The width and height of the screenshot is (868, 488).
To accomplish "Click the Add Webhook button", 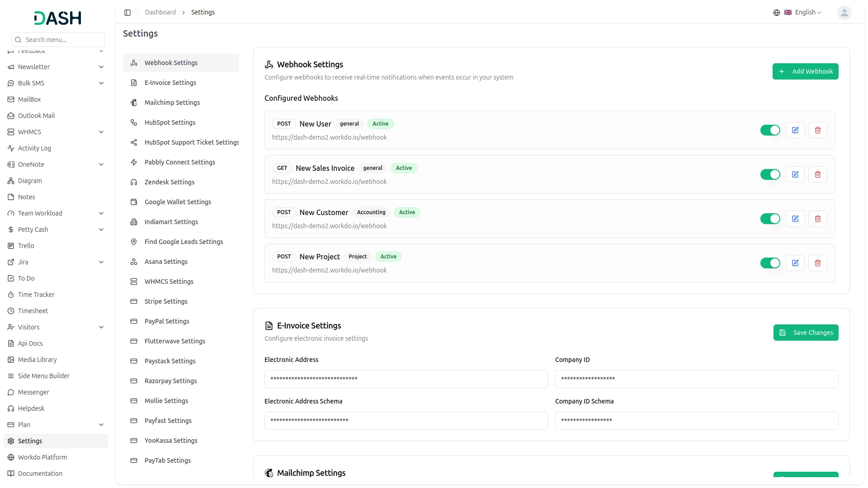I will click(x=805, y=71).
